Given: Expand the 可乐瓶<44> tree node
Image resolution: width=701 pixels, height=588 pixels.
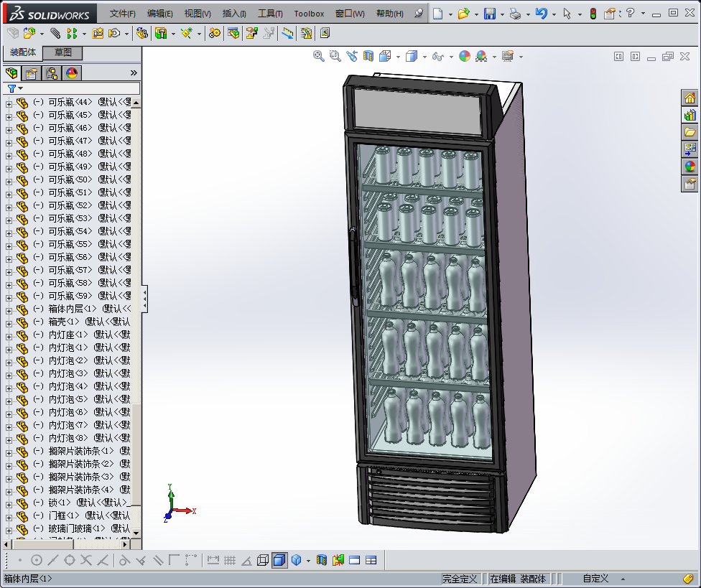Looking at the screenshot, I should pyautogui.click(x=9, y=103).
